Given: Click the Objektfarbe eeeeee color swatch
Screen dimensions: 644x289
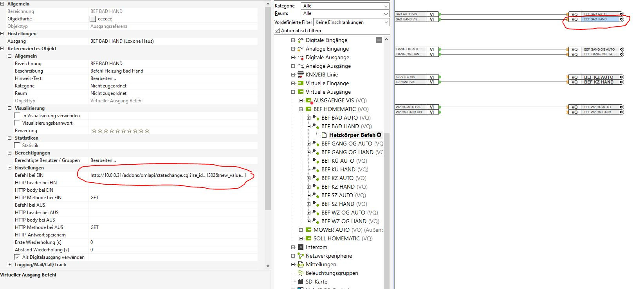Looking at the screenshot, I should 93,19.
